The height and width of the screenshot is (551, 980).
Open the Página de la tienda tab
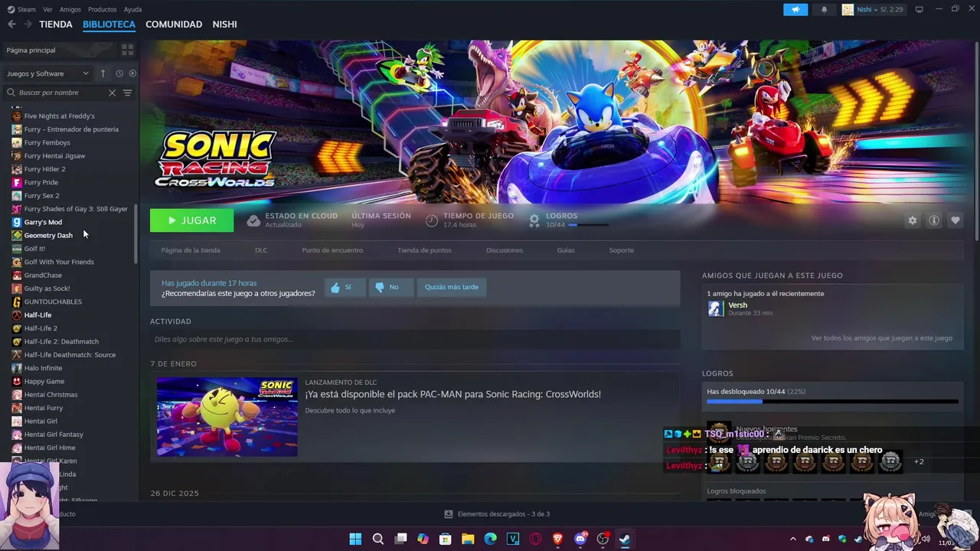(x=191, y=250)
